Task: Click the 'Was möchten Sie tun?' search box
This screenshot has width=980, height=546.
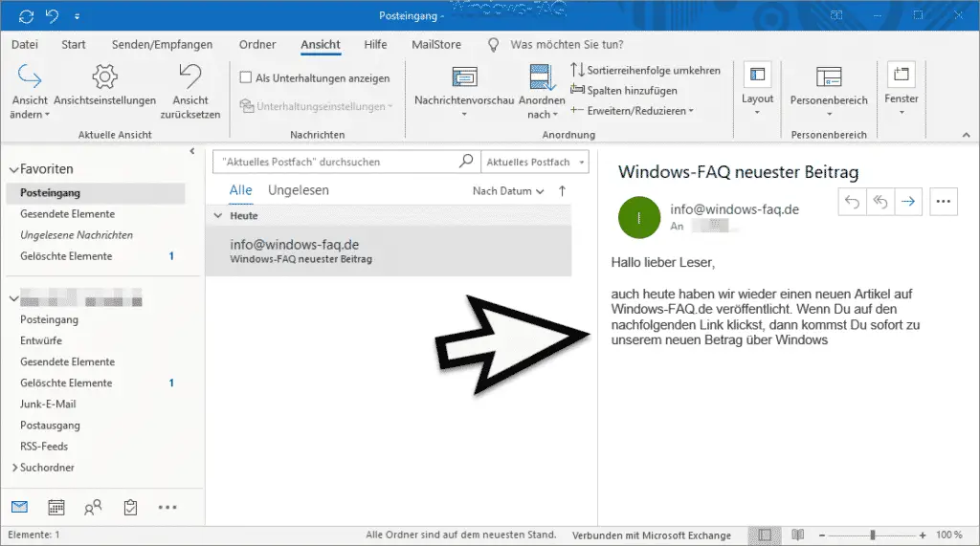Action: coord(567,44)
